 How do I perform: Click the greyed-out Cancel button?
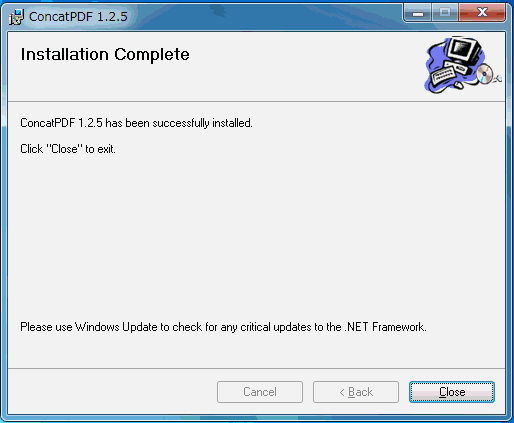[x=260, y=392]
